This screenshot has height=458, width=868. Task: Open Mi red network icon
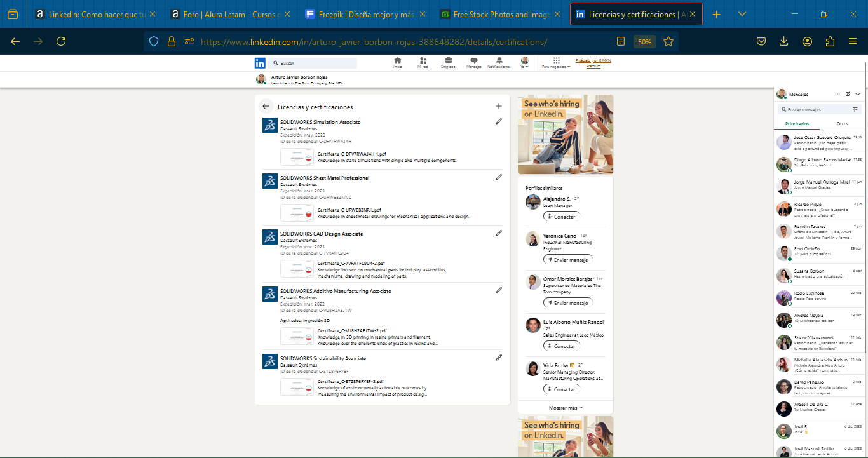pyautogui.click(x=423, y=62)
